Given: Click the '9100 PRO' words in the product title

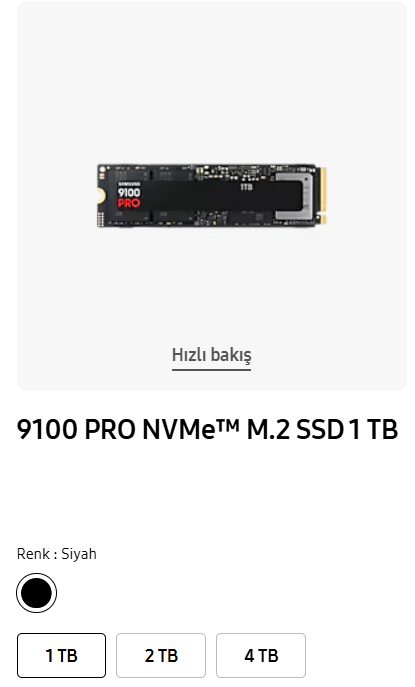Looking at the screenshot, I should pos(76,429).
